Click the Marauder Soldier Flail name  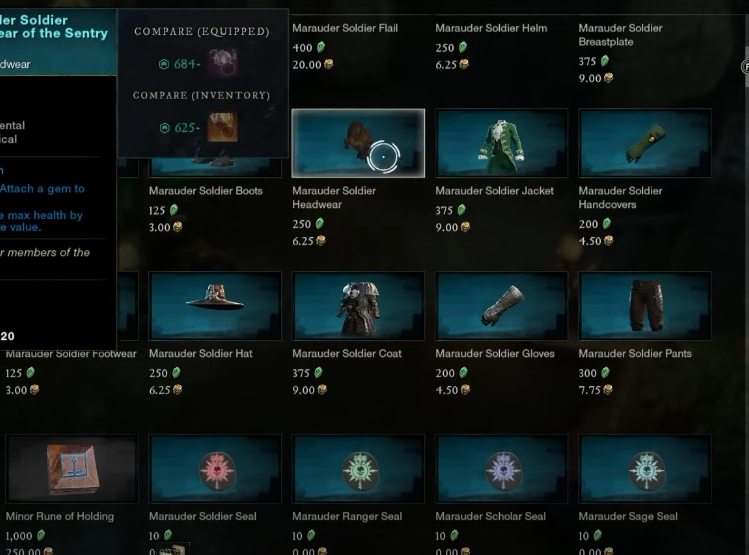[345, 28]
